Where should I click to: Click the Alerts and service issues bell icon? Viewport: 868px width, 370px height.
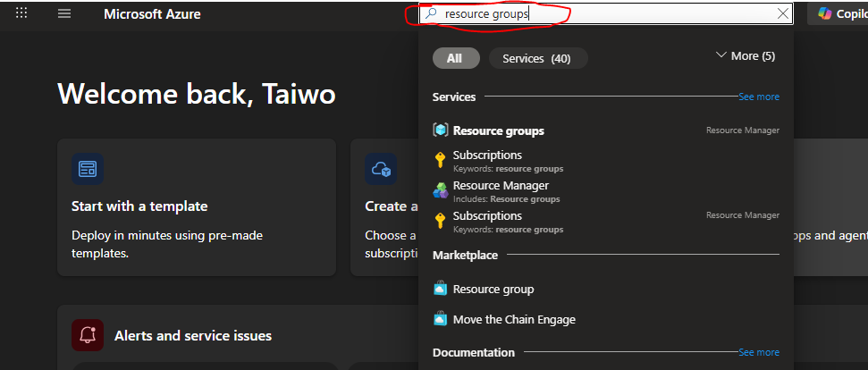pyautogui.click(x=88, y=335)
